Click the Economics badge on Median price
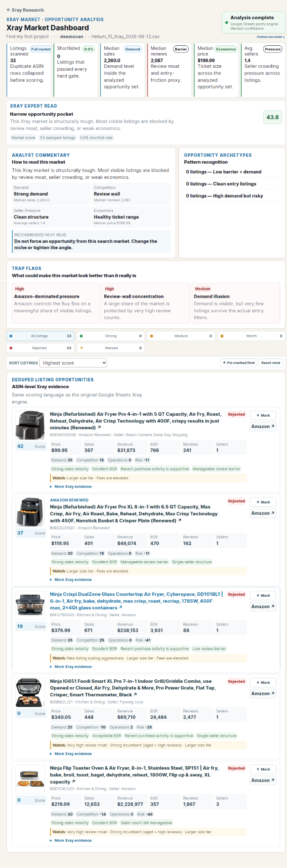 click(x=226, y=49)
